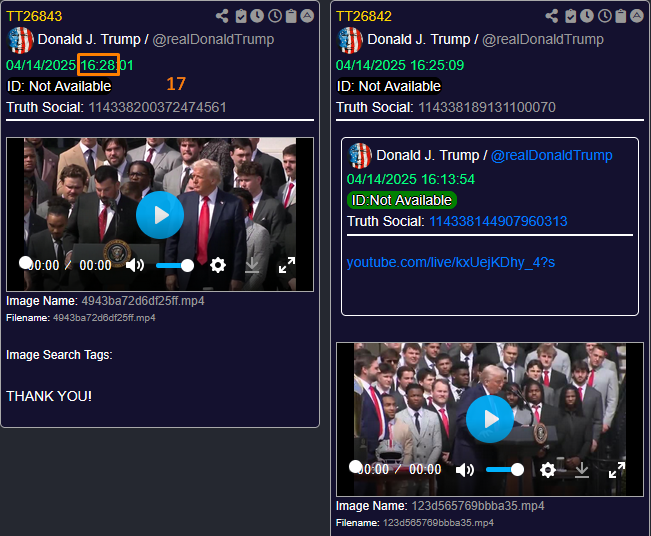
Task: Click Image Name 123d565769bbba35.mp4
Action: coord(478,506)
